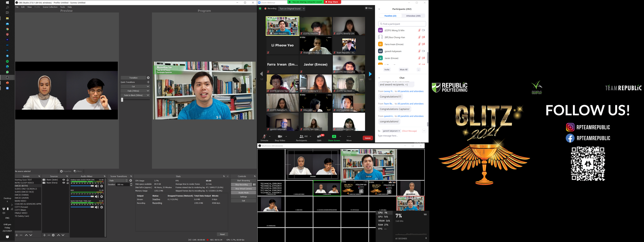
Task: Click Mute All in Participants panel
Action: (403, 70)
